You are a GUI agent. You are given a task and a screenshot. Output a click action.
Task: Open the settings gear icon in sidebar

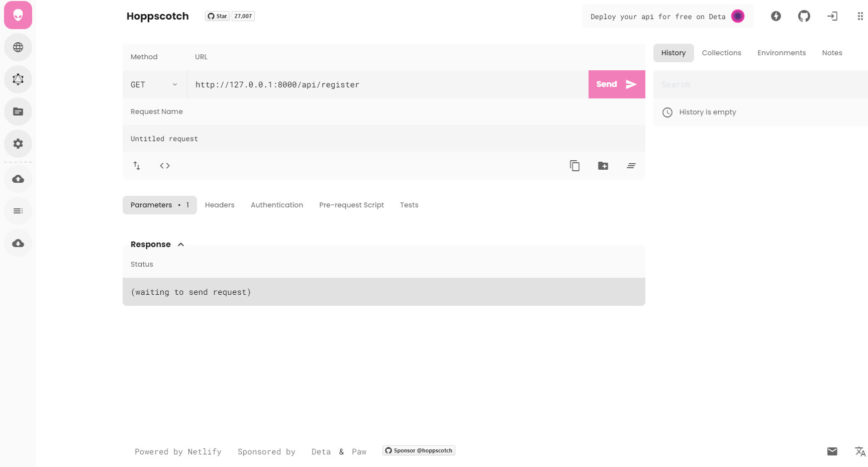tap(18, 144)
